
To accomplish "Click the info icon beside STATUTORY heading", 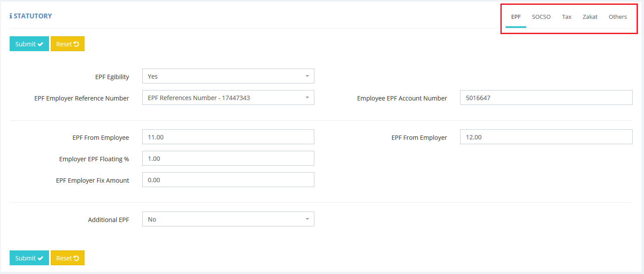I will click(11, 16).
